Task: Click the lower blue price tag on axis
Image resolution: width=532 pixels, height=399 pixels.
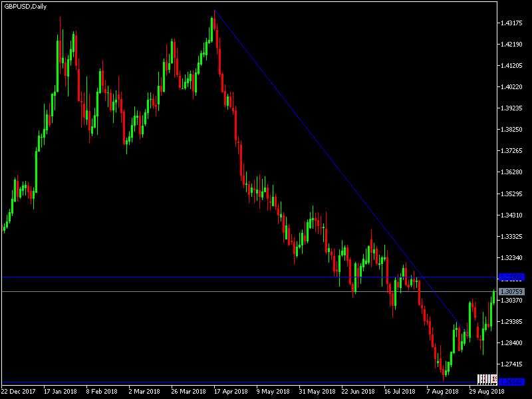Action: pos(511,382)
